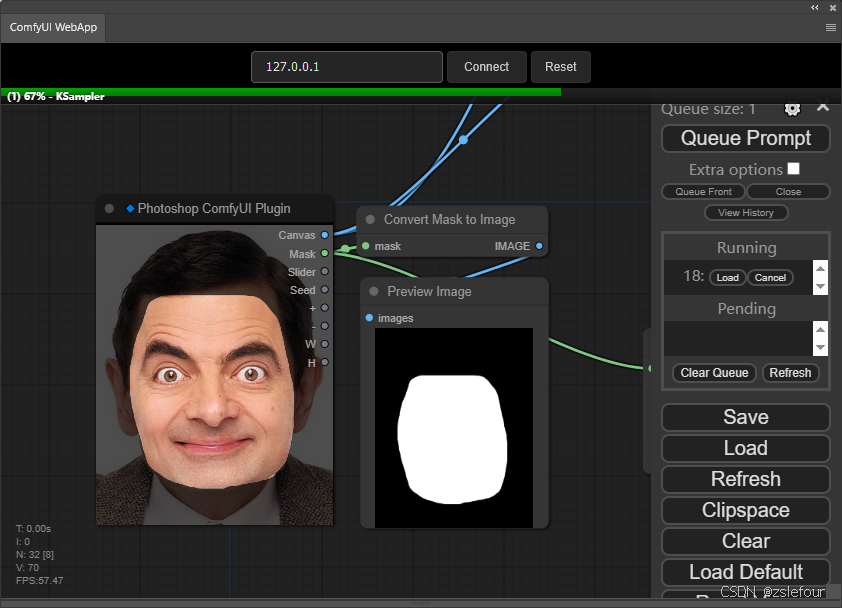
Task: Collapse the Preview Image node via its dot
Action: click(x=374, y=291)
